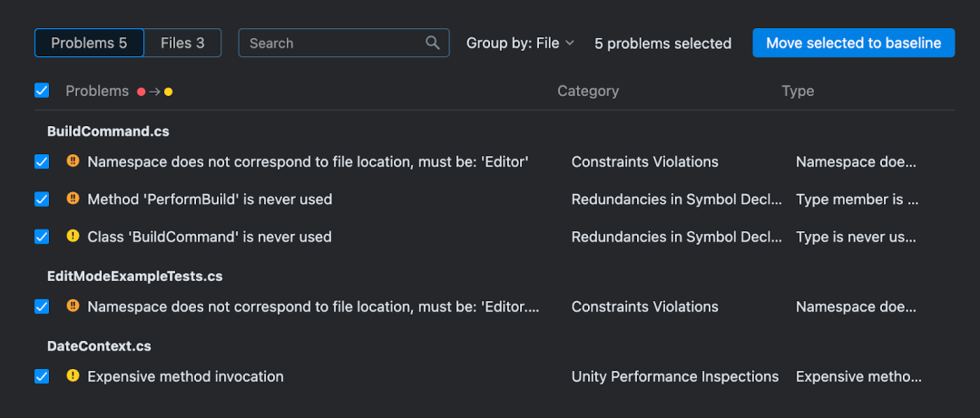Click the yellow dot in Problems header
980x418 pixels.
(x=168, y=92)
